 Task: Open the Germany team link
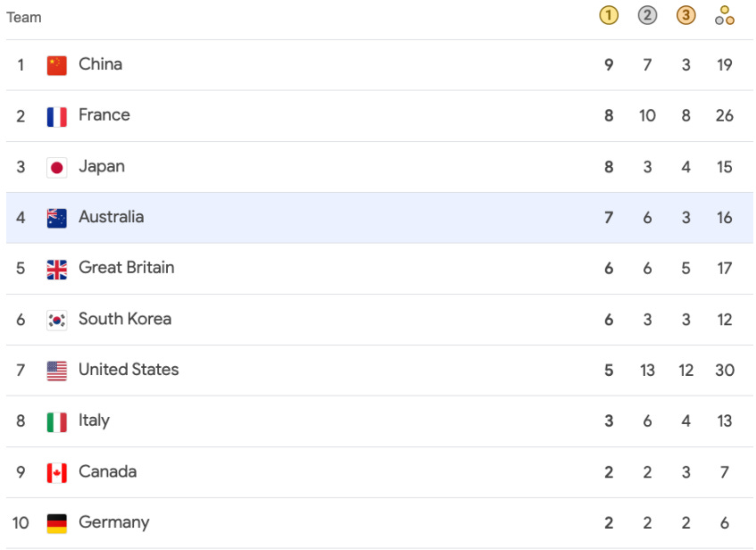tap(113, 522)
